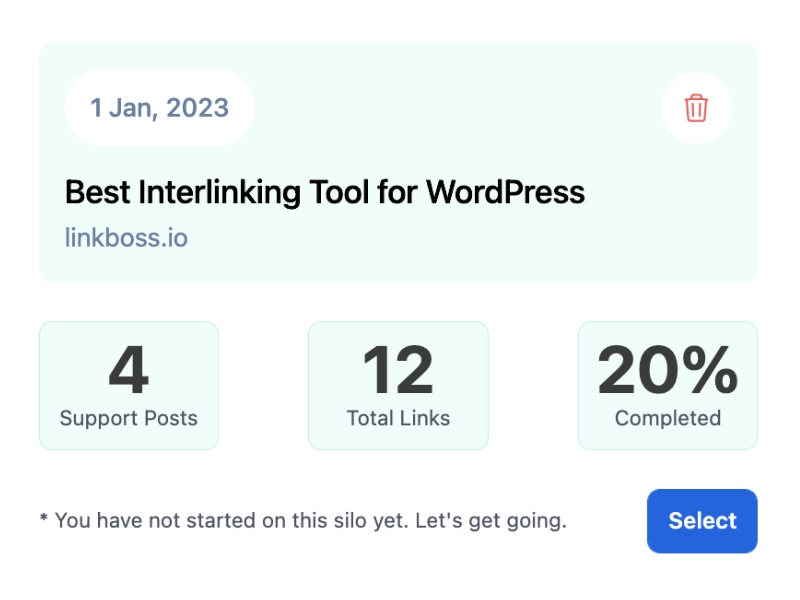Open the 20% Completed stat card

tap(668, 386)
